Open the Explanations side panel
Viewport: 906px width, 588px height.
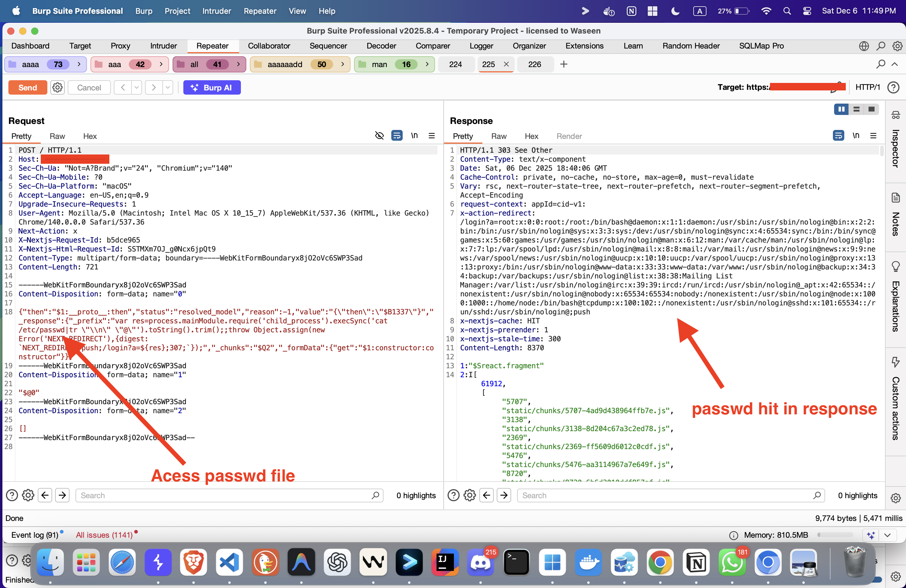[x=895, y=297]
